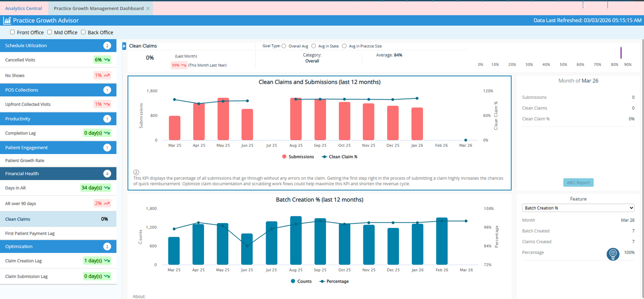Viewport: 644px width, 299px height.
Task: Click the Practice Growth Advisor chart logo
Action: pos(7,20)
